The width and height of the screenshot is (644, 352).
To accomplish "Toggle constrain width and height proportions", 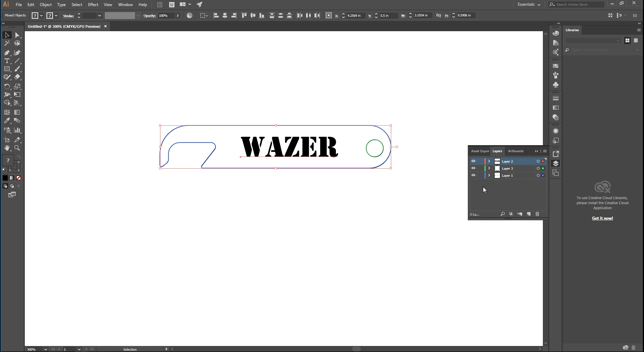I will [x=439, y=15].
